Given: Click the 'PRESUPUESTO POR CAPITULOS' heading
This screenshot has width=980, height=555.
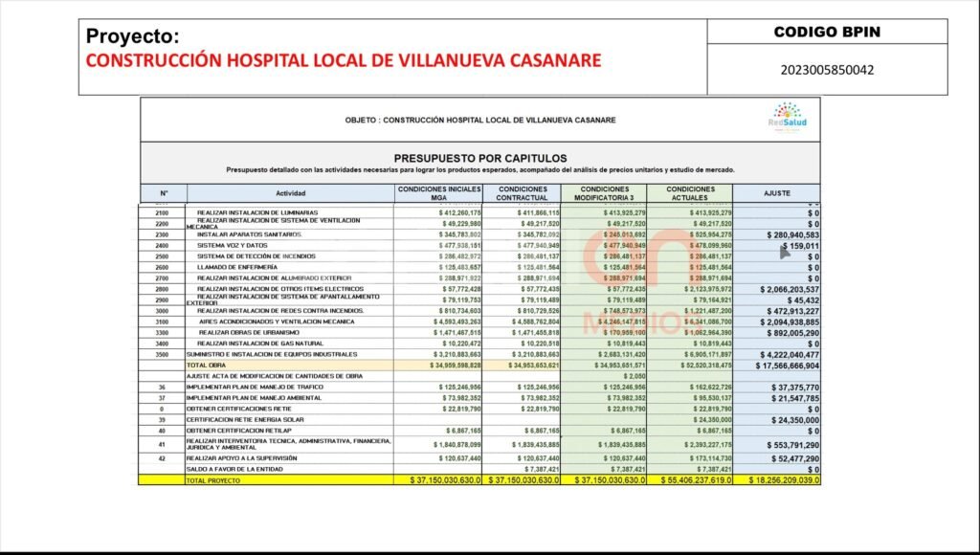Looking at the screenshot, I should pyautogui.click(x=479, y=158).
